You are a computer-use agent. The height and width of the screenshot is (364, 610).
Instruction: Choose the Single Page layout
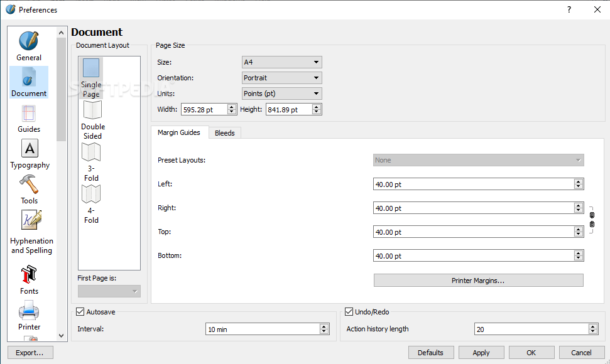91,78
